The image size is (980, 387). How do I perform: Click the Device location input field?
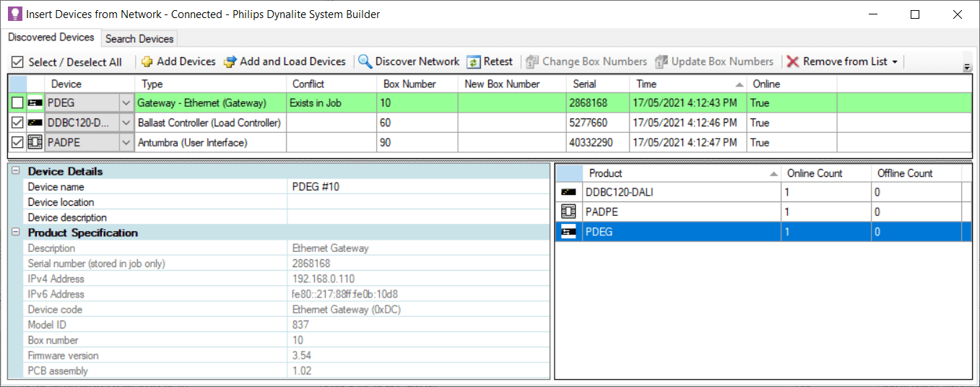418,202
